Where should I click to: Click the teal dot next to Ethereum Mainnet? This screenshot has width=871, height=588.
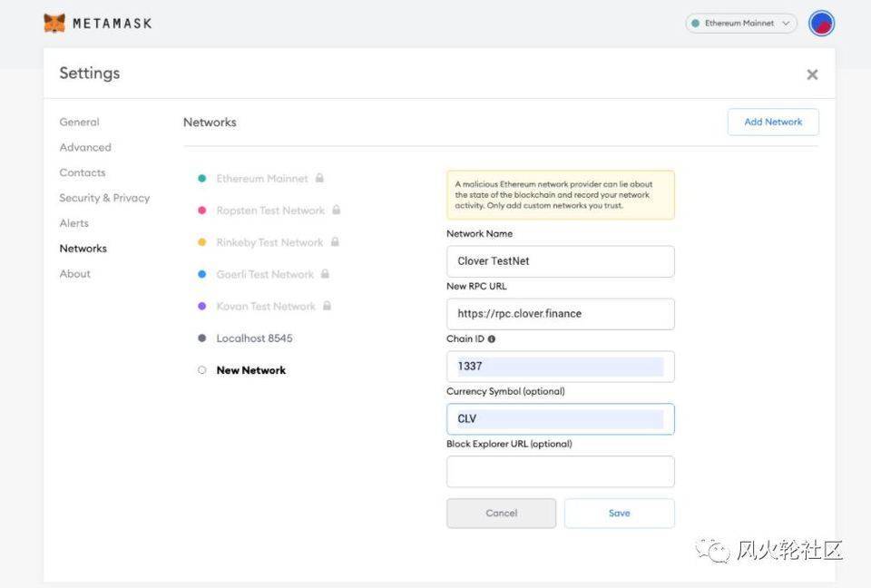click(202, 179)
